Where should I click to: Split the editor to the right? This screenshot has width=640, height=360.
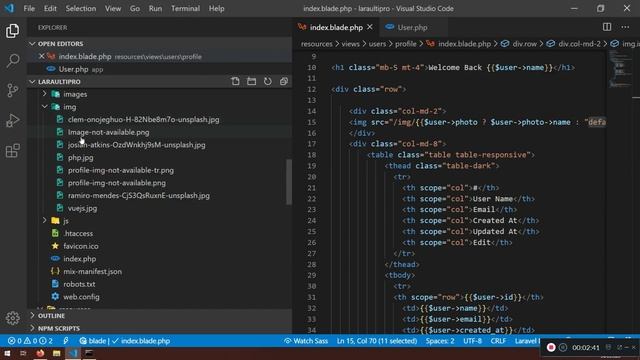point(607,27)
